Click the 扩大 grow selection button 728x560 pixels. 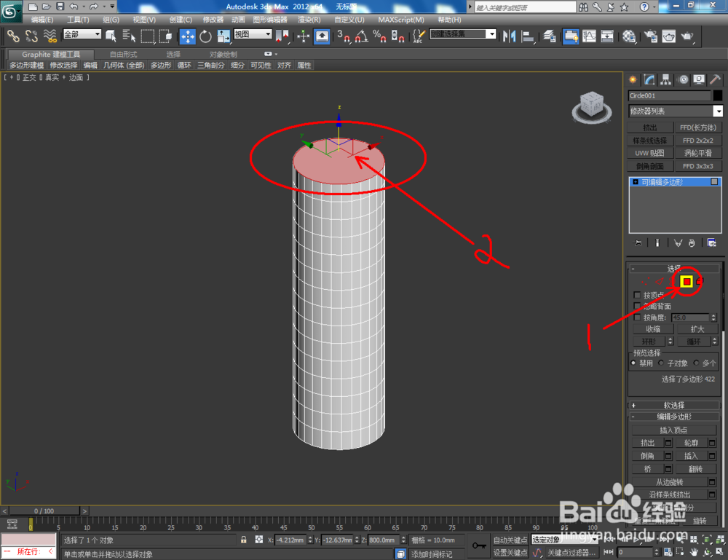pyautogui.click(x=697, y=328)
